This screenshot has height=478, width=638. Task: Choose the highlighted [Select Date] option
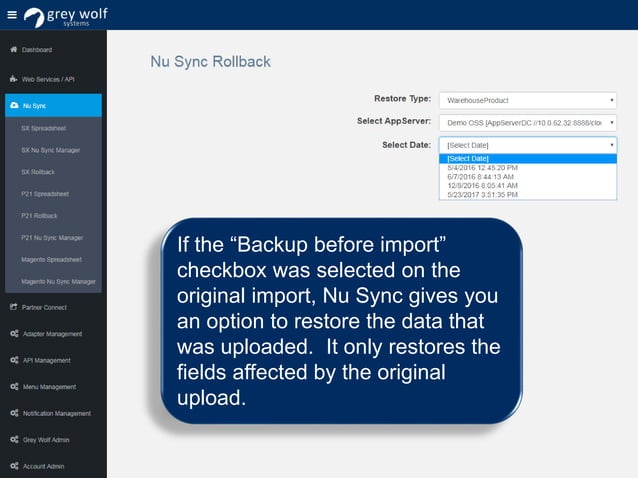coord(528,159)
